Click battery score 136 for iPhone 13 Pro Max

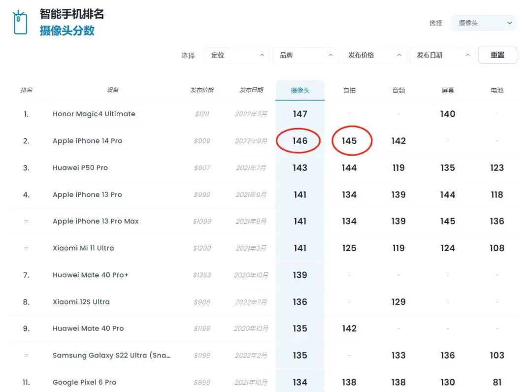pyautogui.click(x=497, y=221)
